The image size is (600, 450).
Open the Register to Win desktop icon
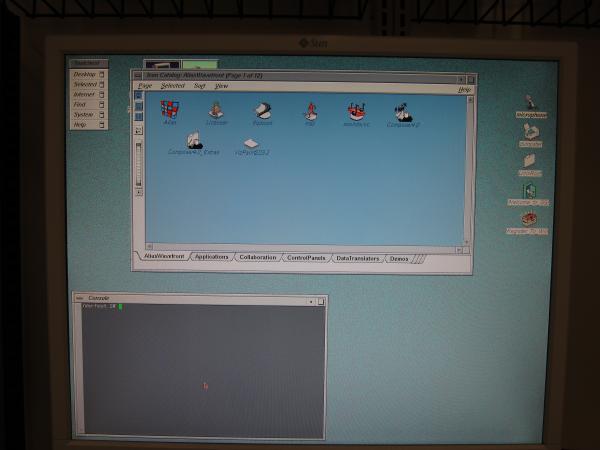[x=529, y=219]
